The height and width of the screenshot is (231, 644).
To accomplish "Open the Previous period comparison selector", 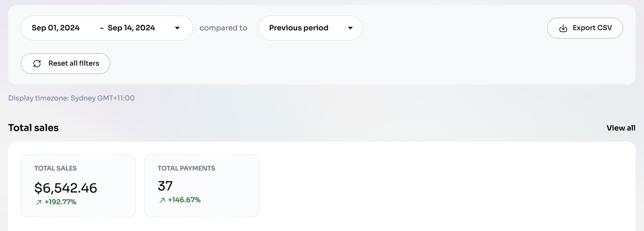I will click(299, 28).
